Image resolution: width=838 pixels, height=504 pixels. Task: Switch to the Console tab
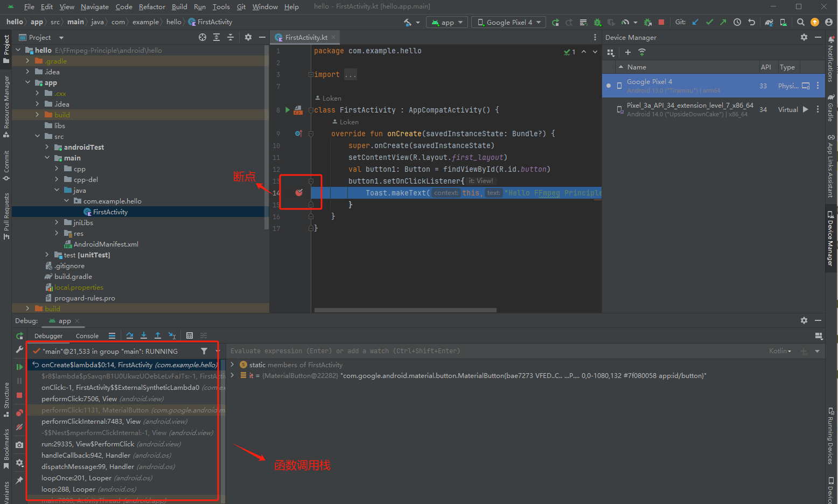(x=87, y=336)
